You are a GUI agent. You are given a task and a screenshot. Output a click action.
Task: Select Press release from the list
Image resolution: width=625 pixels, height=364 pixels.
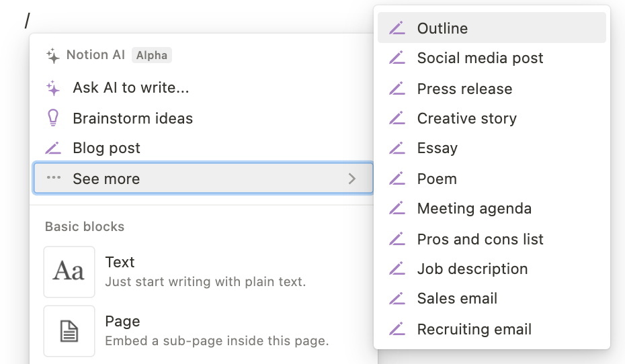coord(491,89)
